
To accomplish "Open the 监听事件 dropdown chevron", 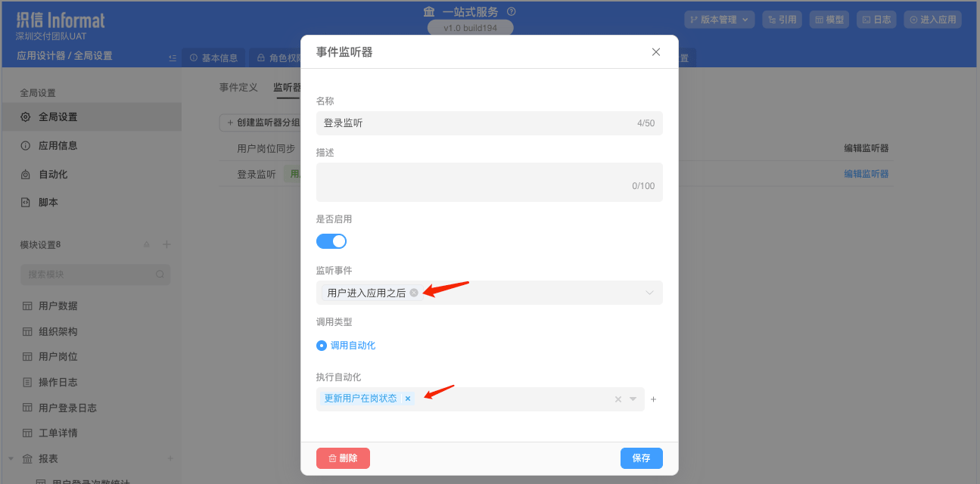I will pos(649,293).
